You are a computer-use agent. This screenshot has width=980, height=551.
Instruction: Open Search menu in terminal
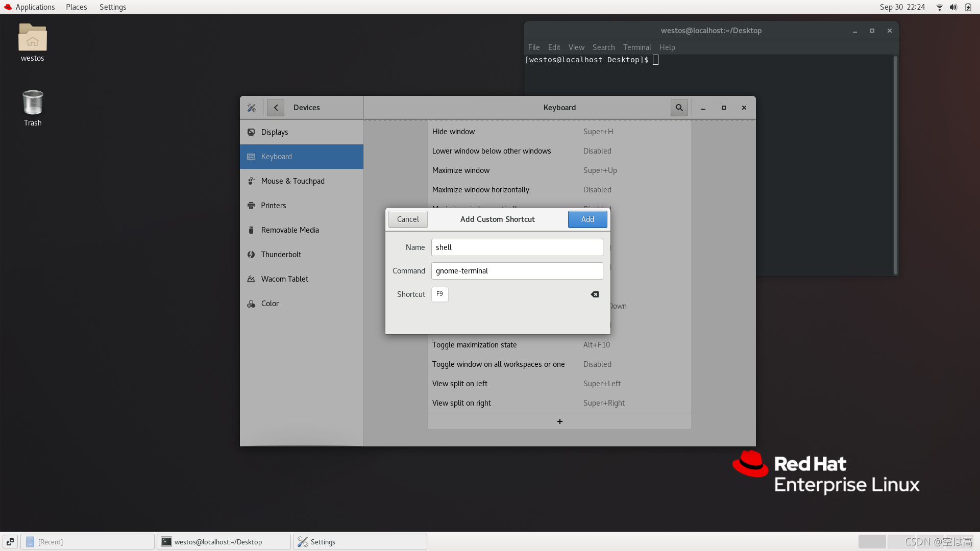[603, 47]
